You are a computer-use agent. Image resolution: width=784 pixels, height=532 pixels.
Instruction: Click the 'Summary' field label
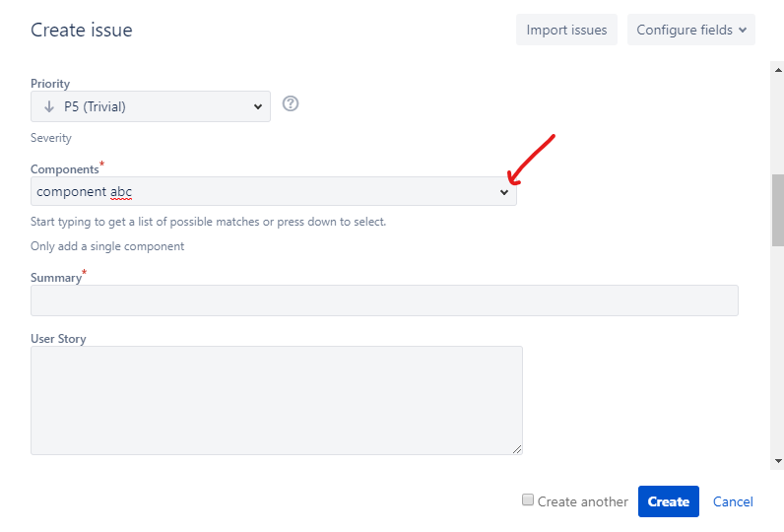pyautogui.click(x=56, y=278)
